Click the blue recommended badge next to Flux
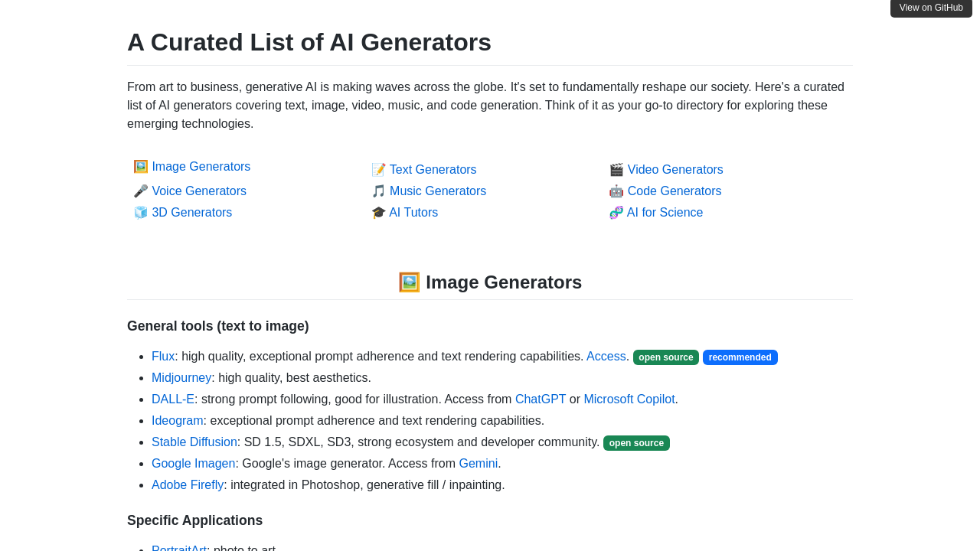 [x=740, y=357]
